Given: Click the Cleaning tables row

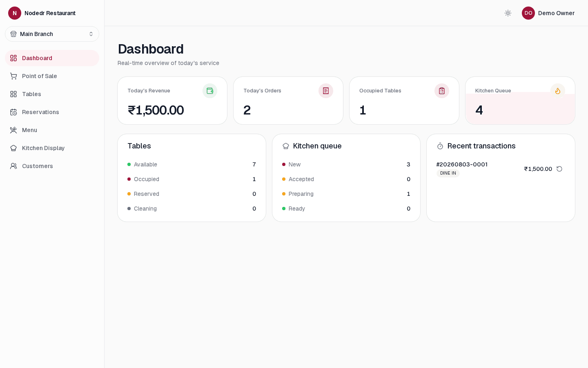Looking at the screenshot, I should tap(192, 209).
